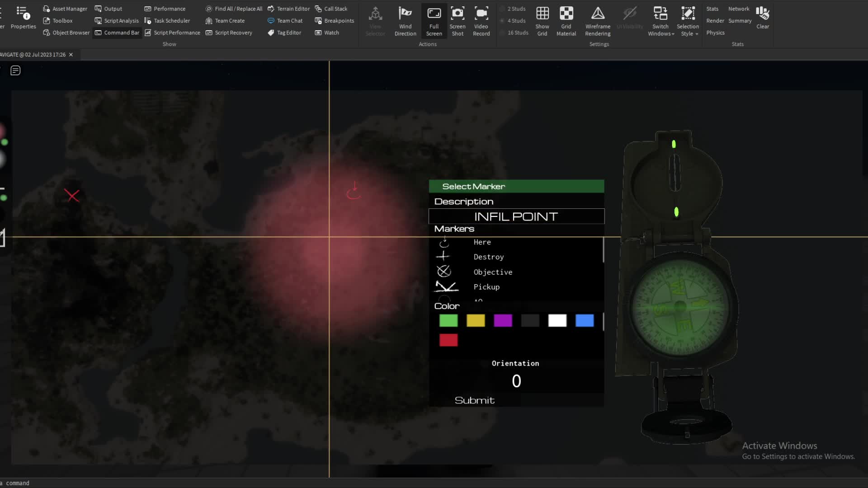Screen dimensions: 868x488
Task: Toggle Full Screen mode
Action: click(434, 20)
